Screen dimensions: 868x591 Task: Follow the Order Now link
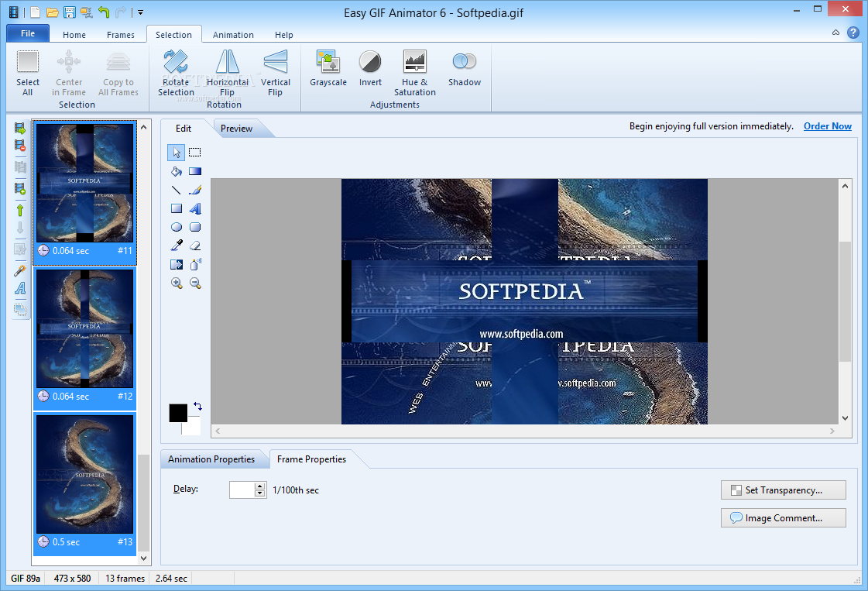tap(827, 126)
